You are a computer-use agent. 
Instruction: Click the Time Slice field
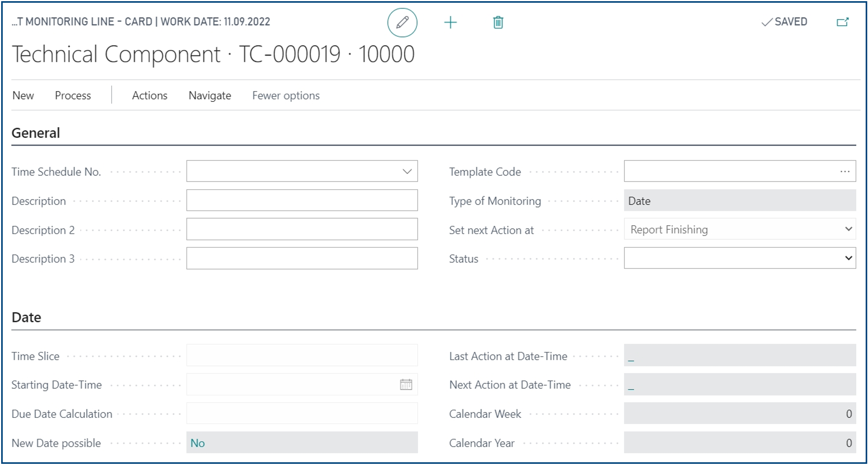point(302,355)
